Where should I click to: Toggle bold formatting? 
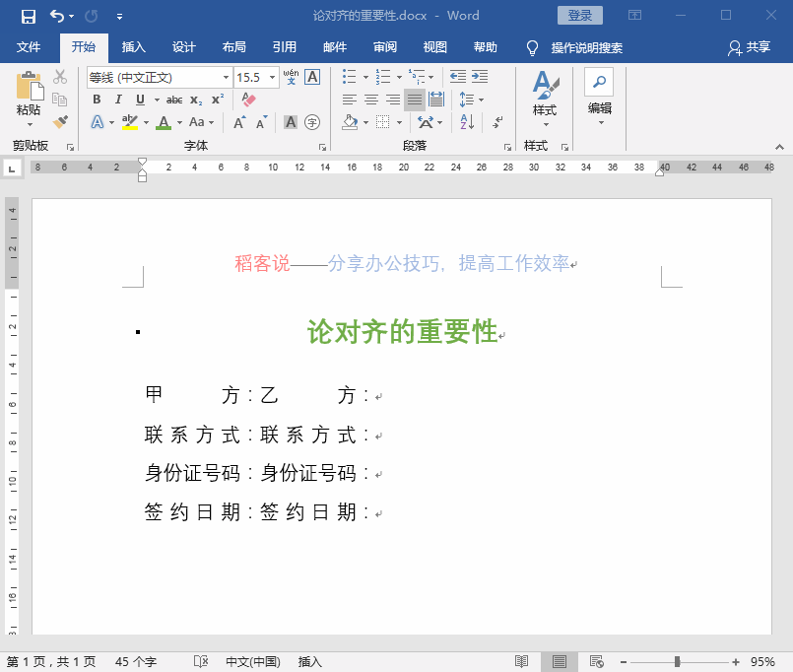coord(97,100)
